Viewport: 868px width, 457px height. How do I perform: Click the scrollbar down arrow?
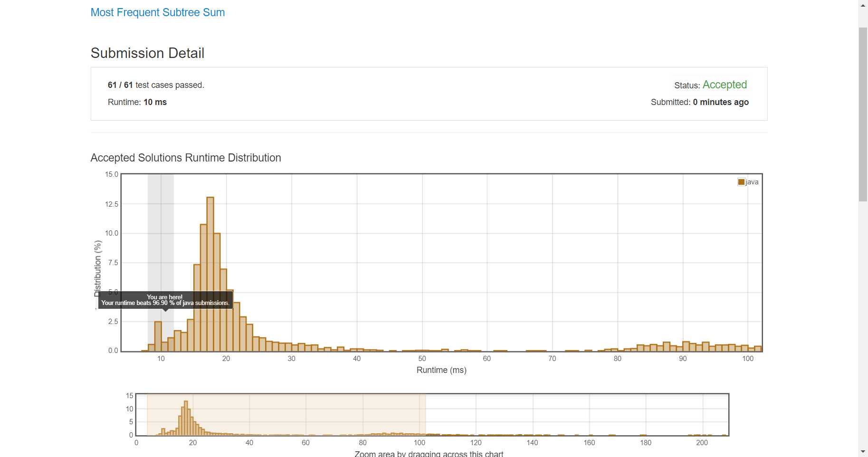(x=863, y=451)
